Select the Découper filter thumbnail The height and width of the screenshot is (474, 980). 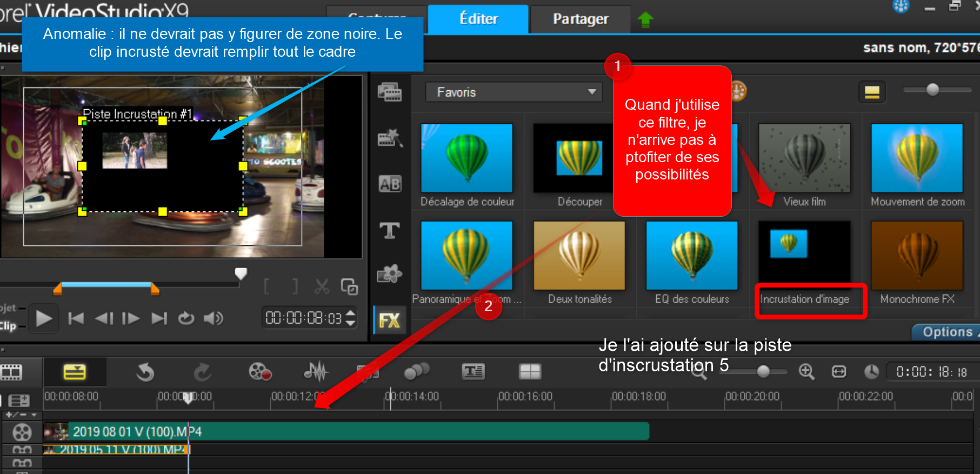pos(573,158)
